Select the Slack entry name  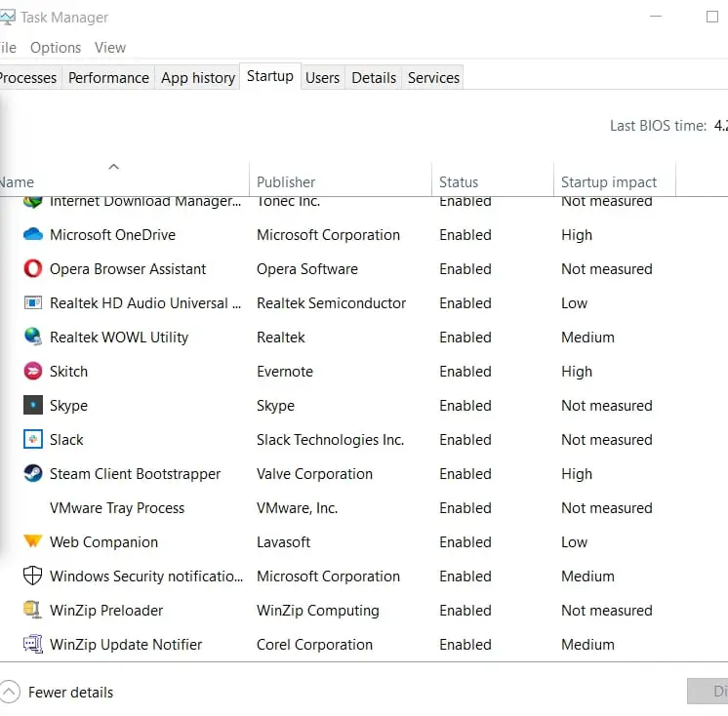(66, 439)
